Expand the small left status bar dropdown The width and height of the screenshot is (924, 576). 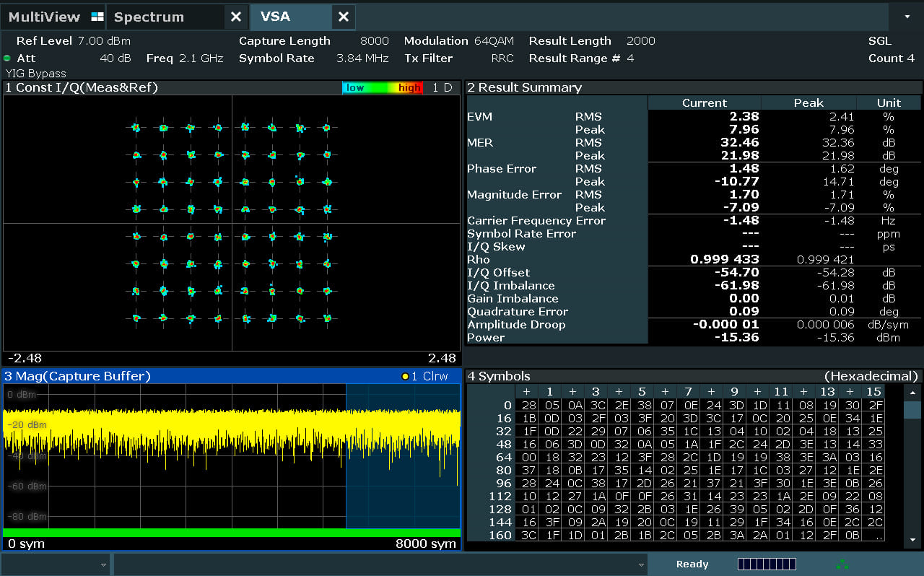tap(103, 564)
